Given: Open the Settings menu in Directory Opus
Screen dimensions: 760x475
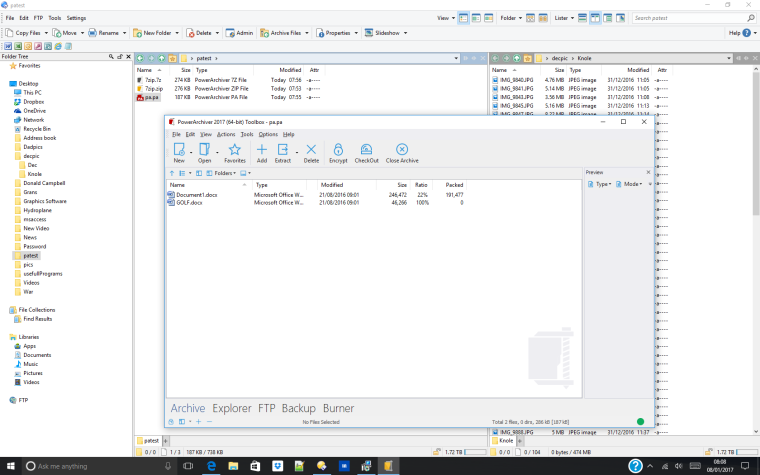Looking at the screenshot, I should pos(76,18).
